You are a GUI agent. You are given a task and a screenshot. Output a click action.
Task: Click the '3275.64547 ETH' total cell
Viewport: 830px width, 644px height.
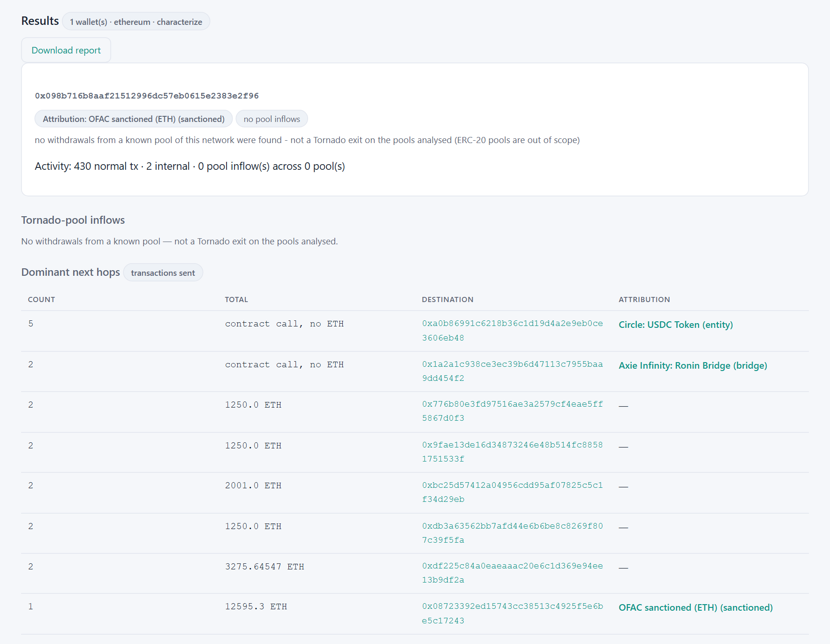pyautogui.click(x=264, y=567)
